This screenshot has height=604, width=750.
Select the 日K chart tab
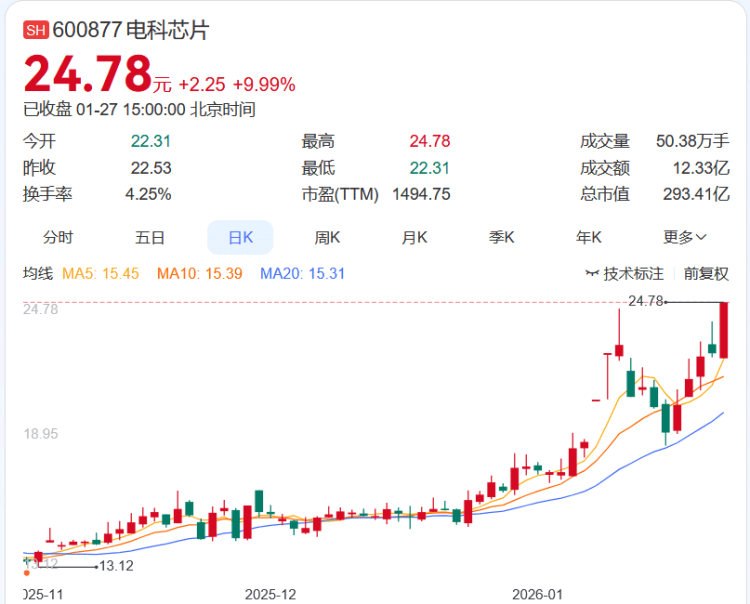click(240, 237)
